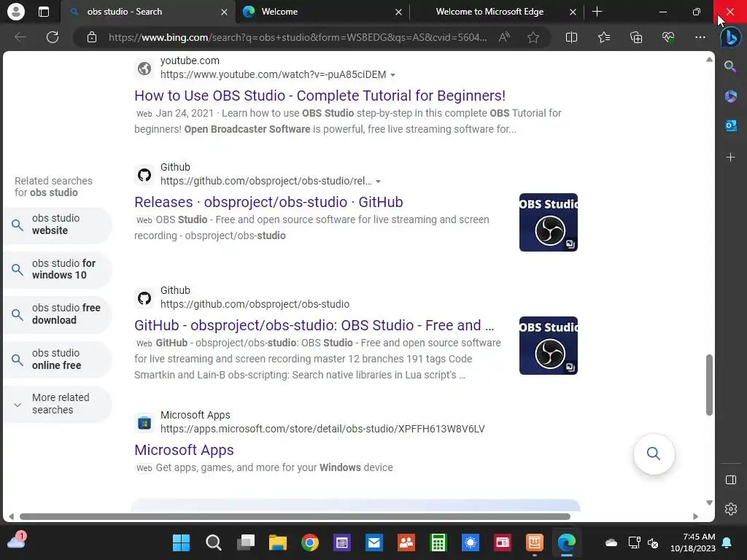Open the Outlook sidebar icon
747x560 pixels.
[730, 125]
